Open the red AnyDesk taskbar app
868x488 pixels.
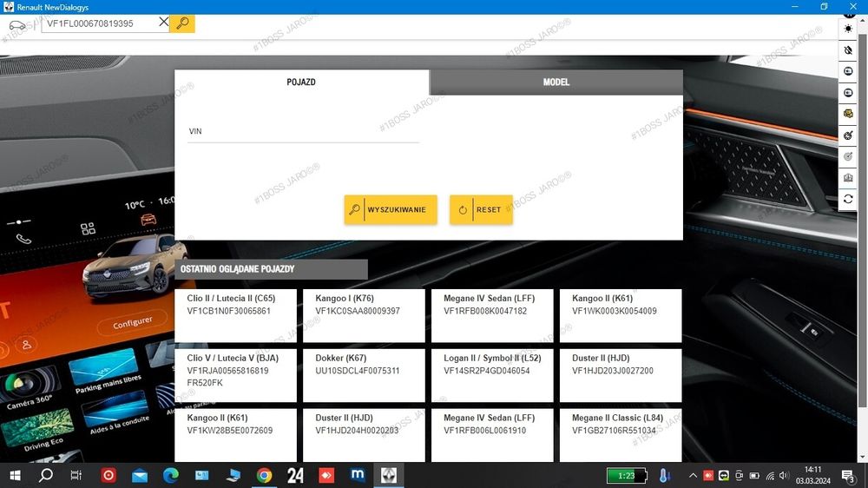click(x=326, y=475)
